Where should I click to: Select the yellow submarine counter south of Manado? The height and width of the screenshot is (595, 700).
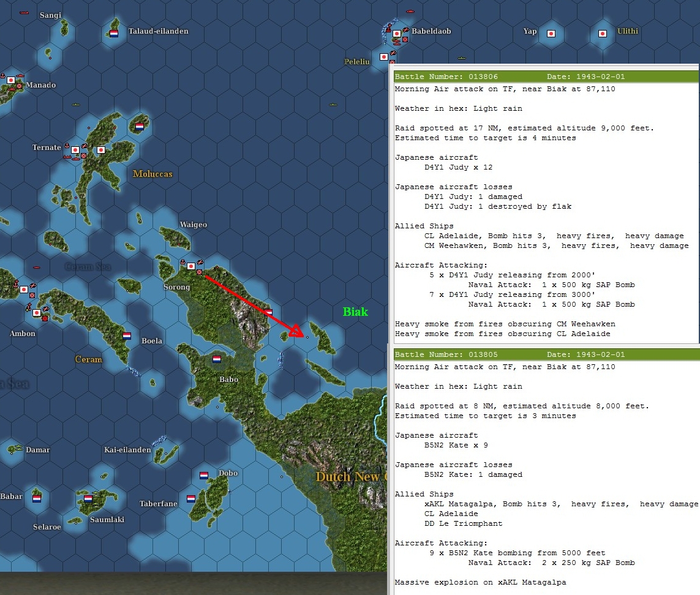click(75, 104)
